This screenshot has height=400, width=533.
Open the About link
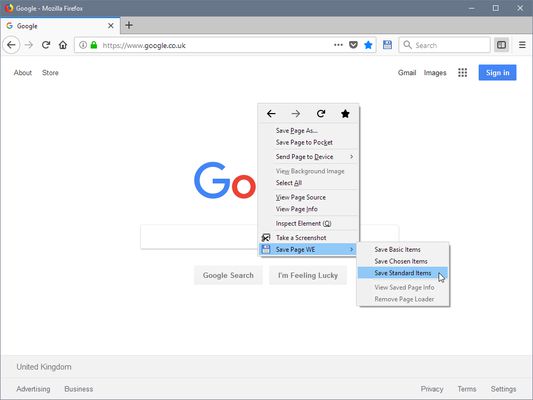(23, 72)
